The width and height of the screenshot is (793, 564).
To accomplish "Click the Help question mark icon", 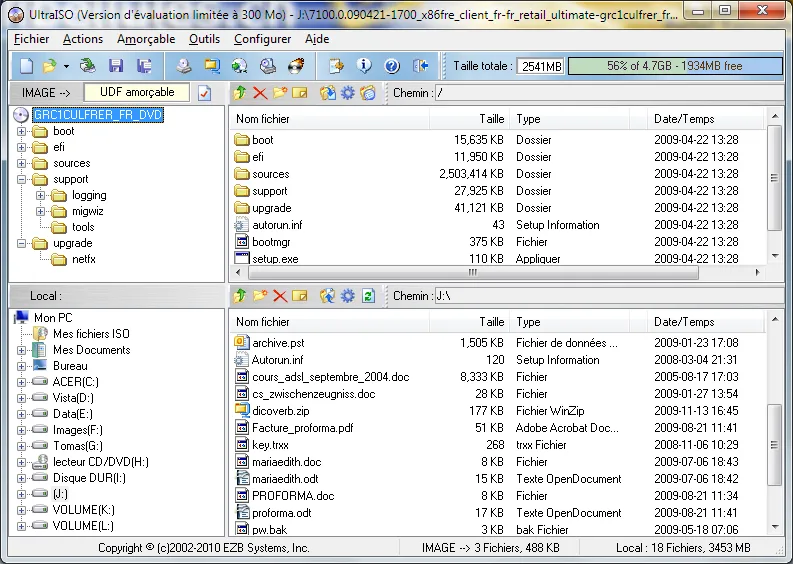I will pos(392,66).
